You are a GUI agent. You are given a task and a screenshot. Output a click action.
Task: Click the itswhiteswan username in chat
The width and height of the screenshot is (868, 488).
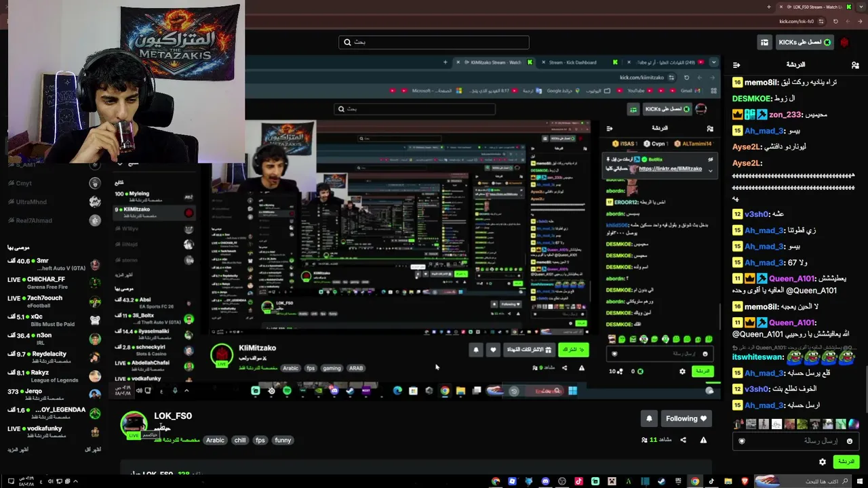point(758,357)
